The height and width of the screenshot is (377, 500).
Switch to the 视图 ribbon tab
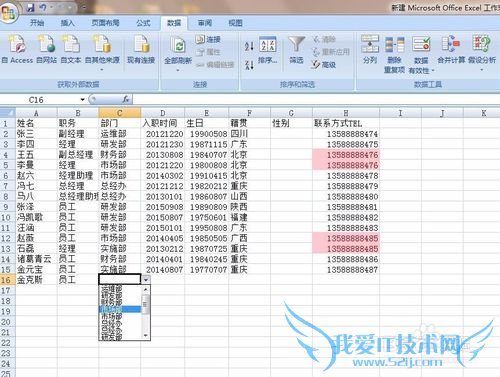pyautogui.click(x=235, y=23)
